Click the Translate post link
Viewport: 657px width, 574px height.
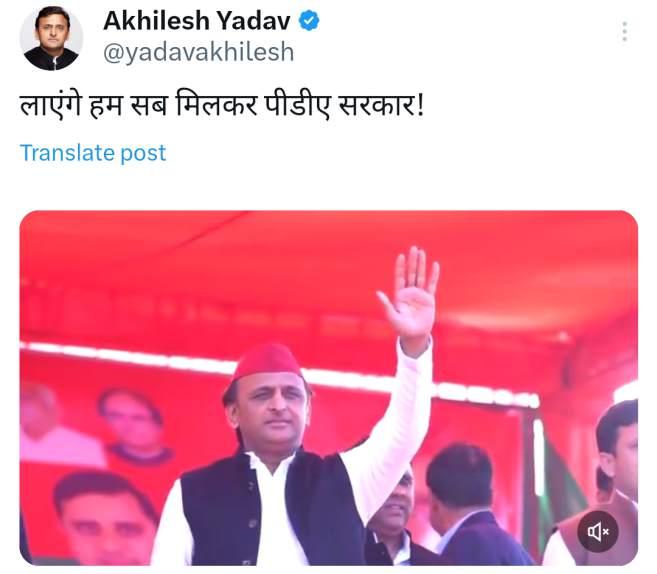(93, 153)
